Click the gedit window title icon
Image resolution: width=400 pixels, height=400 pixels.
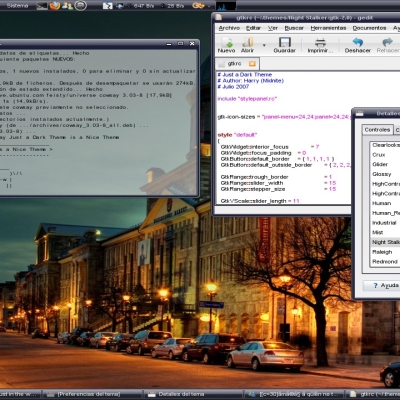pos(218,17)
